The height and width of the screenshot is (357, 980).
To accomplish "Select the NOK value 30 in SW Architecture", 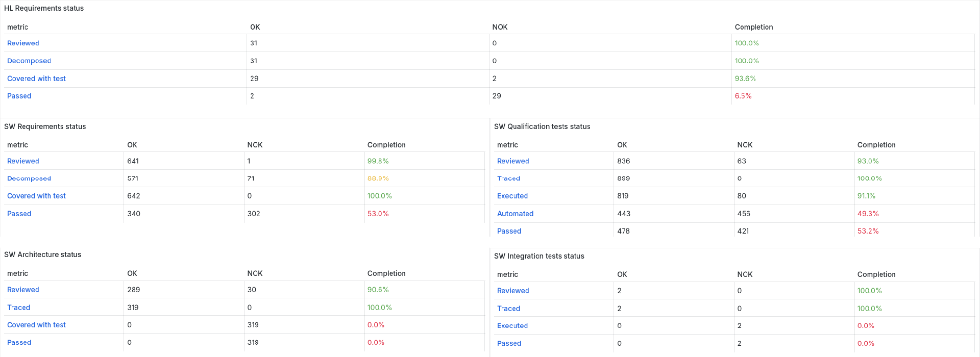I will (x=252, y=290).
